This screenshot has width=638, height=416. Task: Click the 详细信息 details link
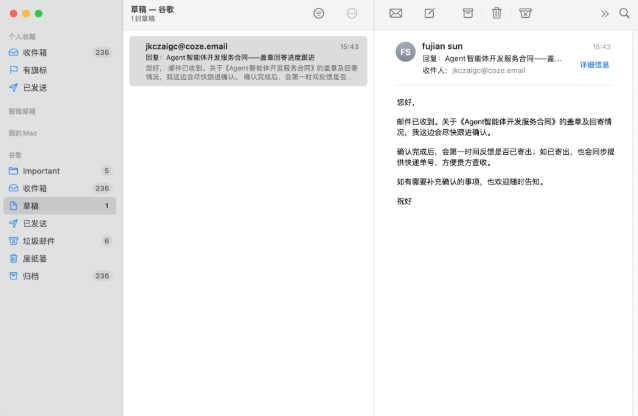(594, 65)
